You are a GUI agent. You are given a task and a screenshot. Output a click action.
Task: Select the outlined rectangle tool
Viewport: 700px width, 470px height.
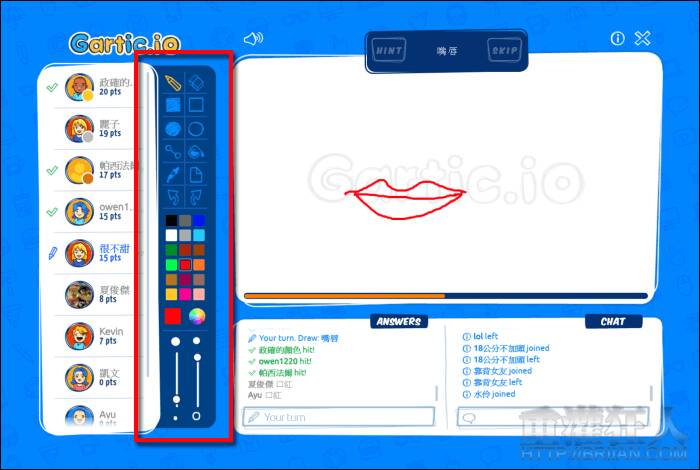pos(196,105)
